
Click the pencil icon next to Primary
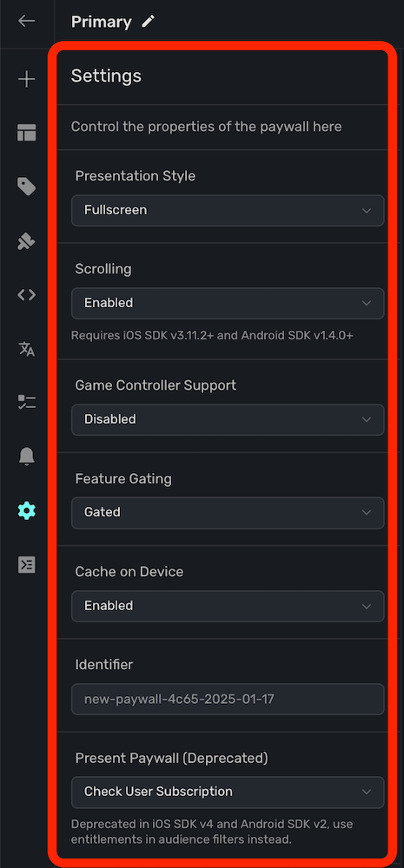[148, 22]
